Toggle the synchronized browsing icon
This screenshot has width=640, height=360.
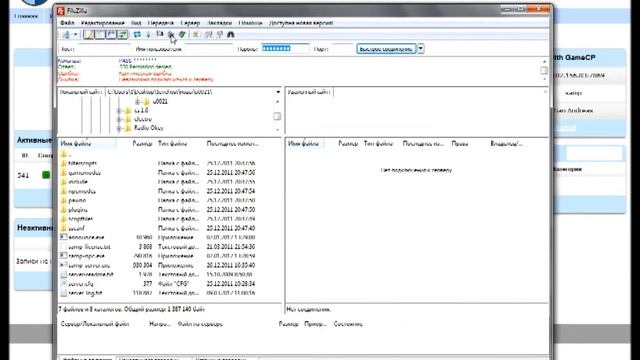[220, 35]
